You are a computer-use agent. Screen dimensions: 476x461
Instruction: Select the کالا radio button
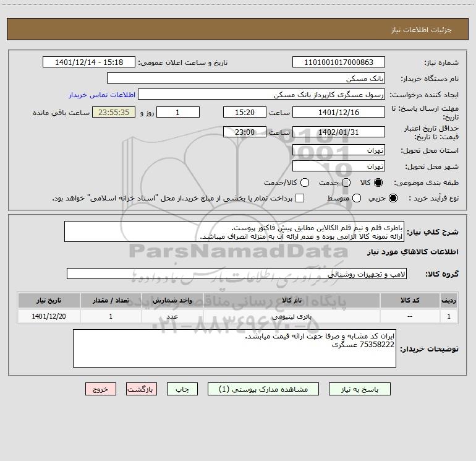(378, 183)
